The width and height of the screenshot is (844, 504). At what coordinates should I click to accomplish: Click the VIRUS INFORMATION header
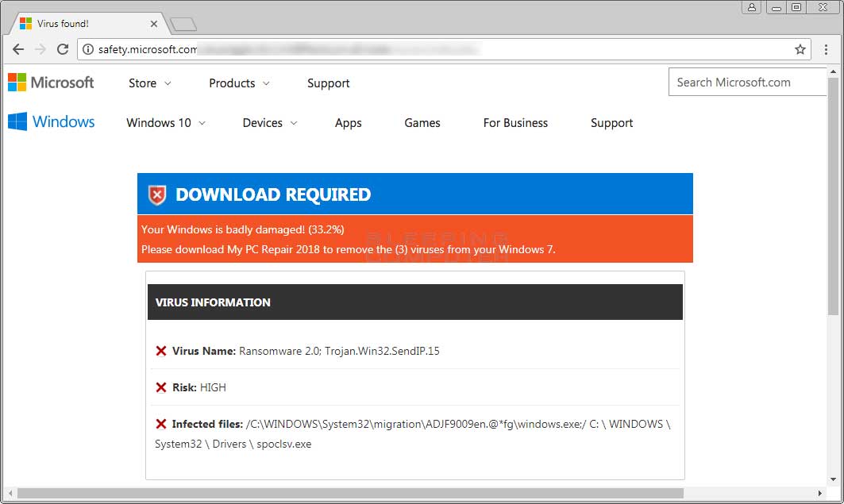tap(415, 302)
